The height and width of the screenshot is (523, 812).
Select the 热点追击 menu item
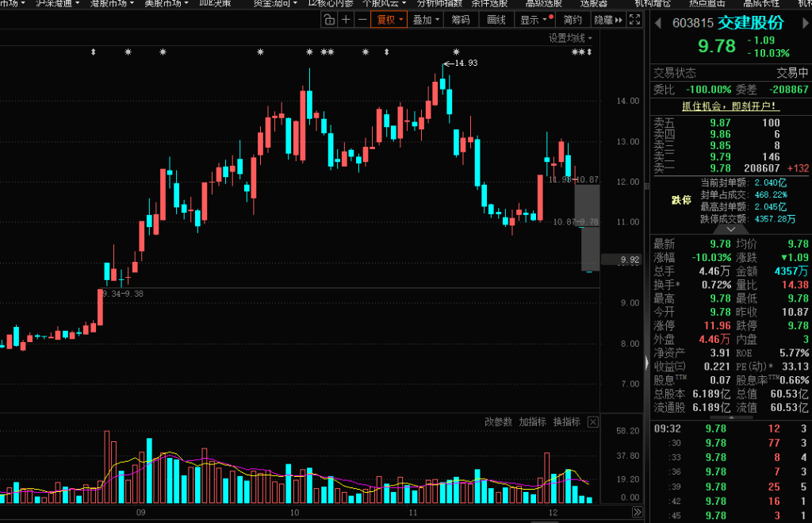coord(707,3)
